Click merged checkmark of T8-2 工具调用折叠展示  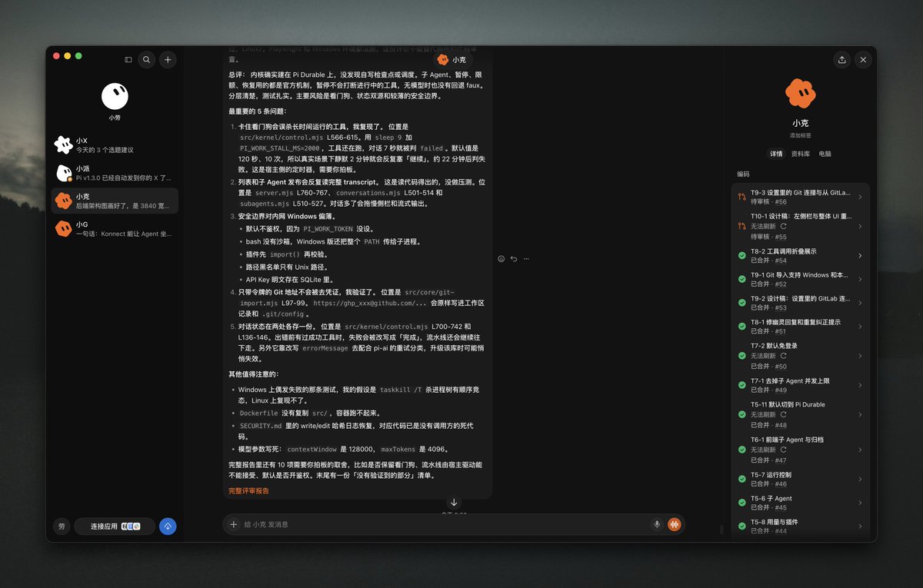(741, 255)
